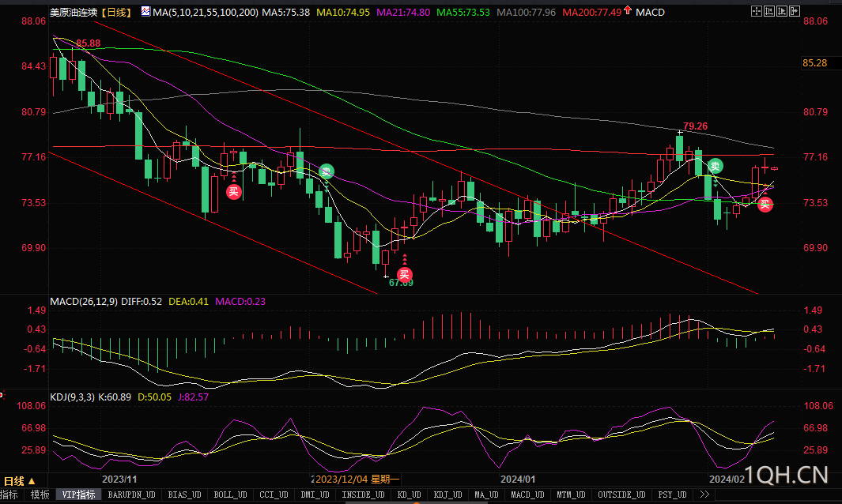Viewport: 842px width, 504px height.
Task: Select the BARUPDN_UD indicator tab
Action: (131, 495)
